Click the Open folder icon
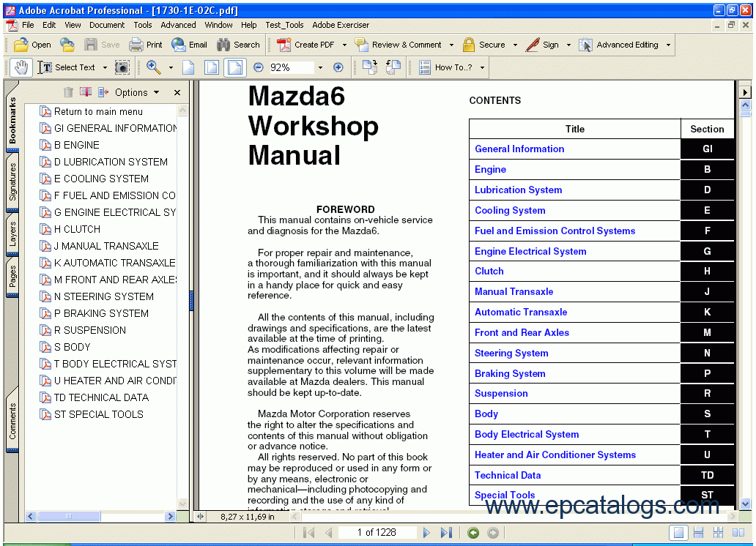This screenshot has width=756, height=546. click(x=21, y=45)
